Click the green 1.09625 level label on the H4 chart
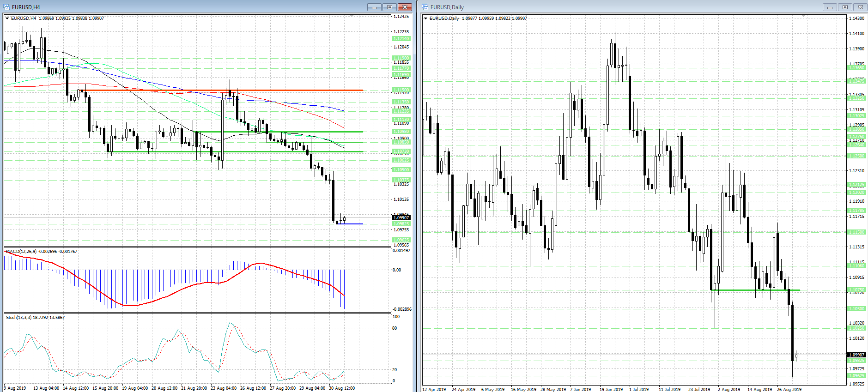Image resolution: width=868 pixels, height=392 pixels. pyautogui.click(x=401, y=240)
